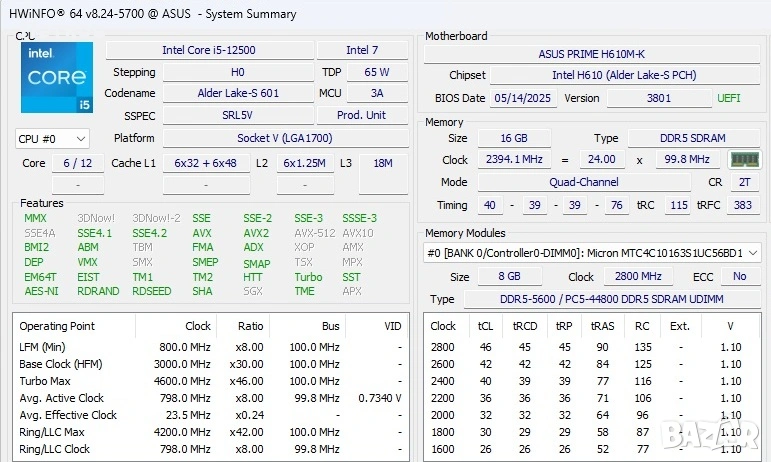Click the VID column header
The image size is (771, 462).
coord(391,326)
